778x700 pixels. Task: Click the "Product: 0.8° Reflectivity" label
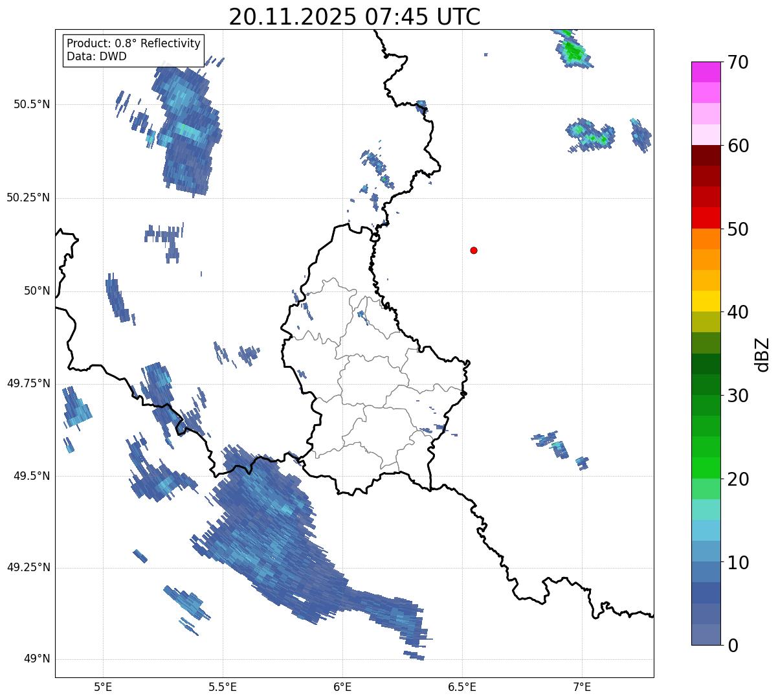pos(133,43)
